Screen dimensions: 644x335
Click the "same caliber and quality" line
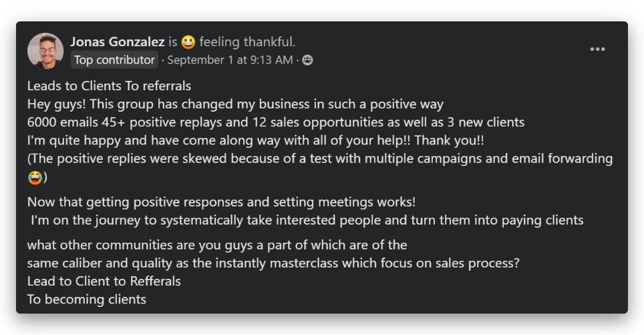click(273, 263)
